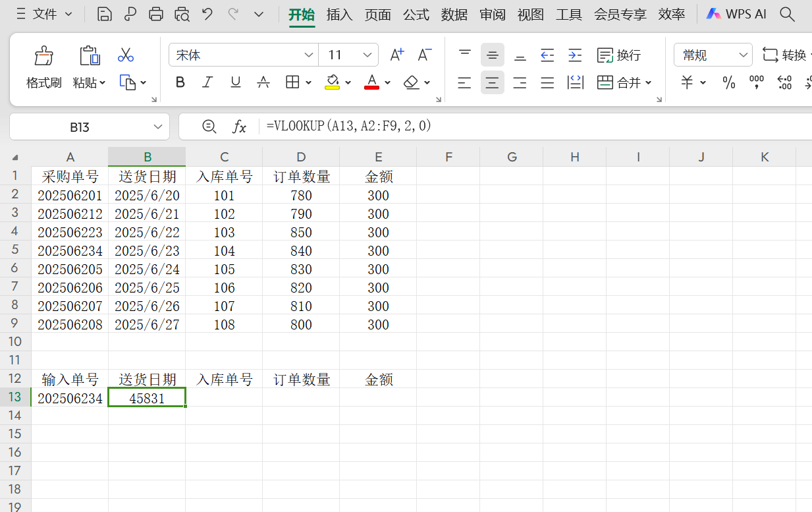This screenshot has height=512, width=812.
Task: Apply bold formatting to selected cell
Action: click(x=180, y=82)
